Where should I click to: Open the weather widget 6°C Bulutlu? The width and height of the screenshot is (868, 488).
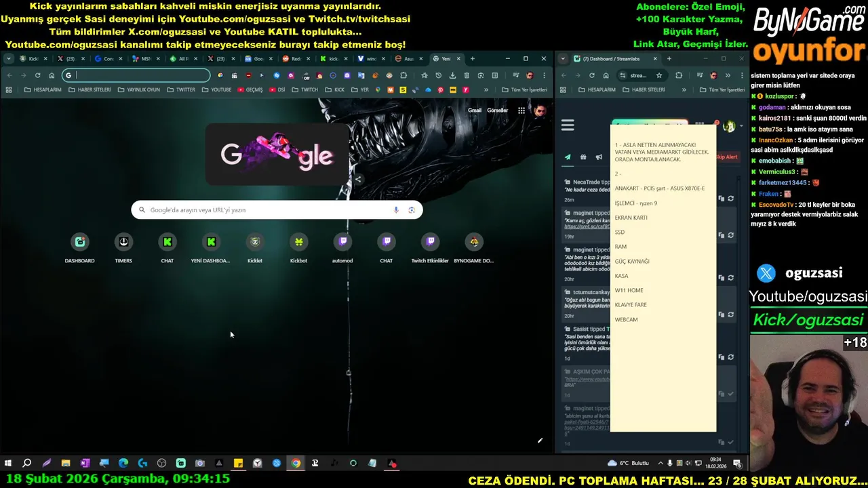(x=628, y=464)
